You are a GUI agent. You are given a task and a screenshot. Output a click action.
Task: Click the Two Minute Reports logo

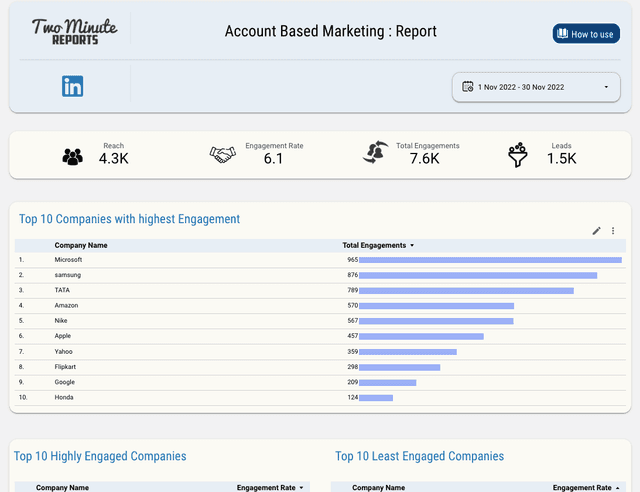point(75,31)
